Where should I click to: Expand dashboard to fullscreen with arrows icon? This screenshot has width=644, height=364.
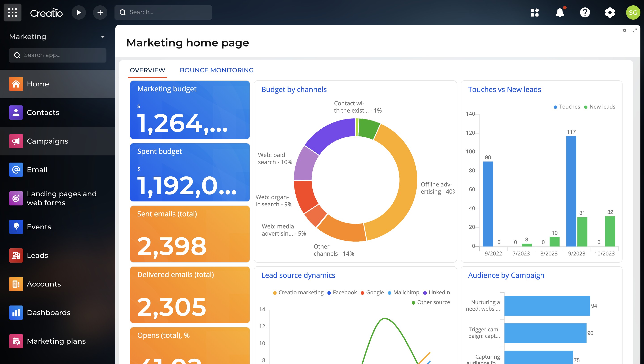point(635,31)
